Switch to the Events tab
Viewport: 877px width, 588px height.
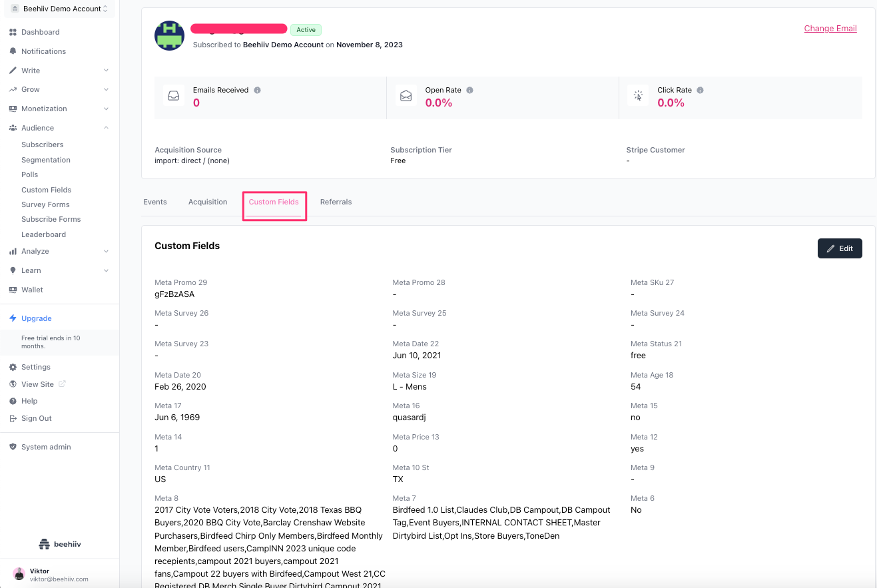155,202
